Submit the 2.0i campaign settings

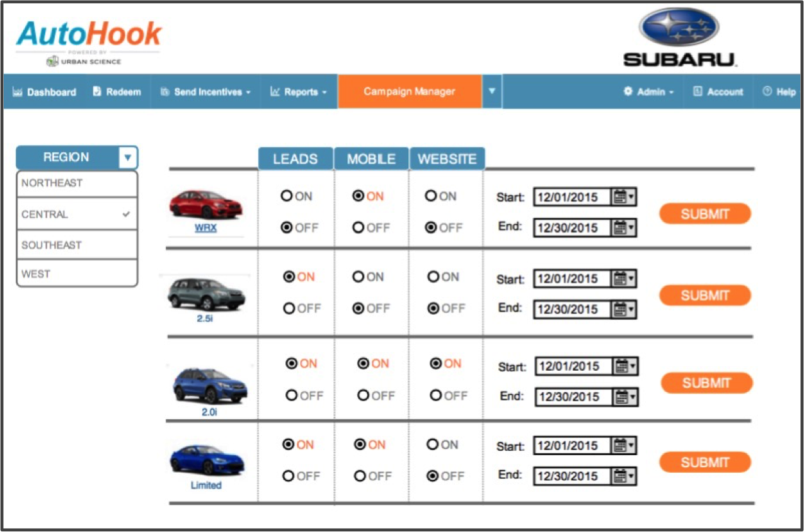pos(706,383)
